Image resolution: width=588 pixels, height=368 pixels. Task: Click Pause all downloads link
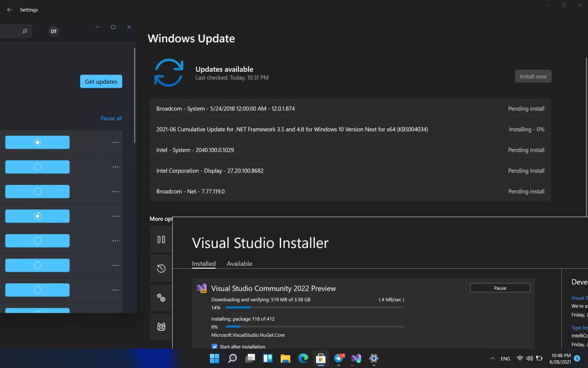point(111,118)
